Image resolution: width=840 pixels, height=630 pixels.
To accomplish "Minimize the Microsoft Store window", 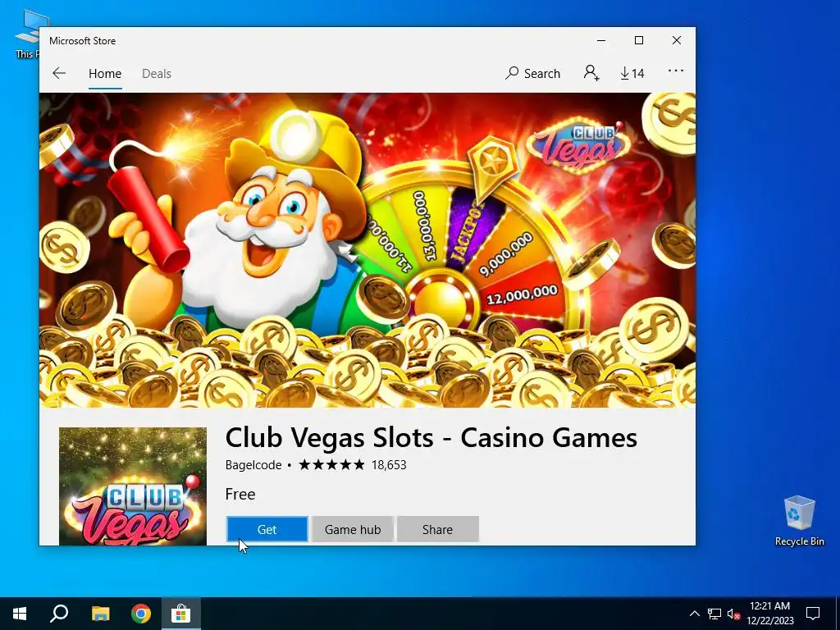I will [601, 41].
